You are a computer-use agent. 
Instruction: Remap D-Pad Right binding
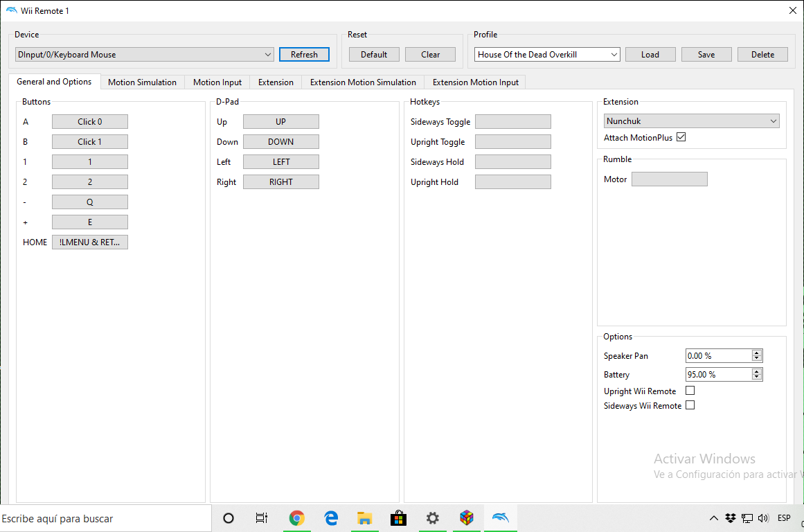281,181
